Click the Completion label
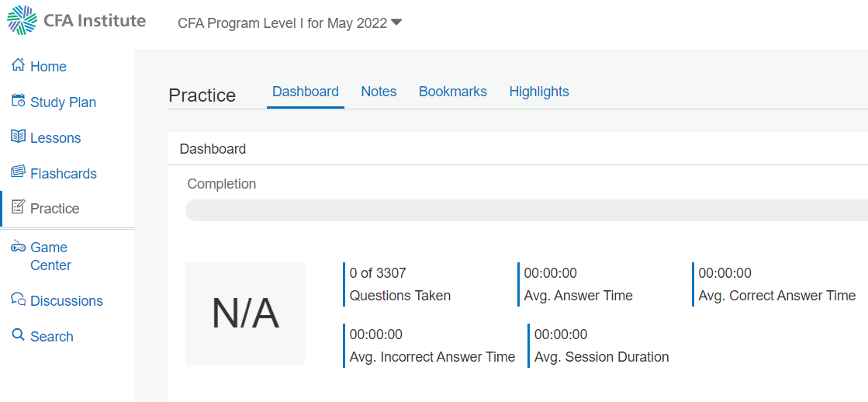The width and height of the screenshot is (868, 402). pyautogui.click(x=222, y=184)
